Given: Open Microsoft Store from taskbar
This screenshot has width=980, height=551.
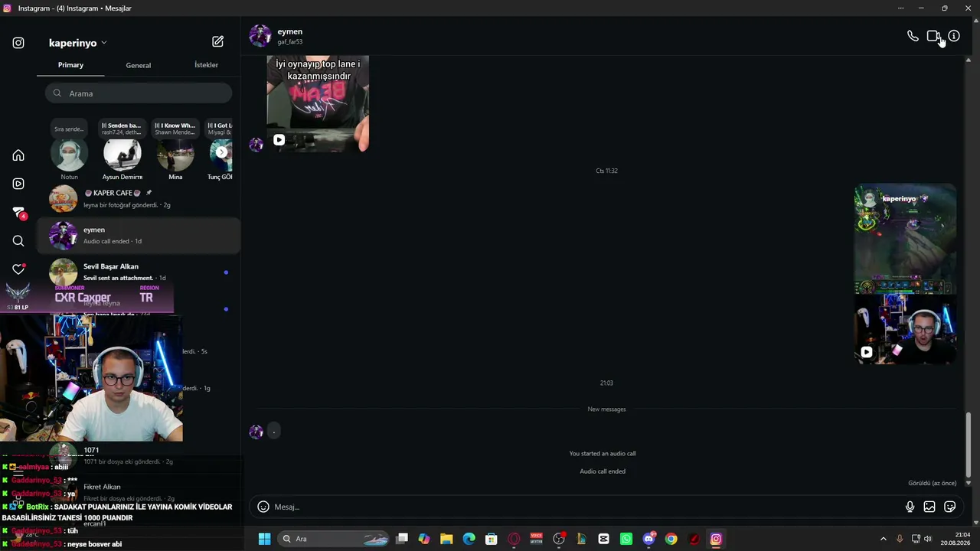Looking at the screenshot, I should coord(492,539).
